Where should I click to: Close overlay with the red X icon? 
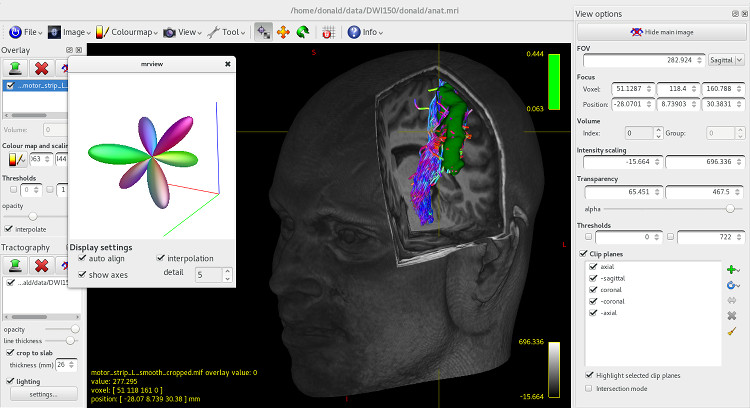(x=42, y=68)
